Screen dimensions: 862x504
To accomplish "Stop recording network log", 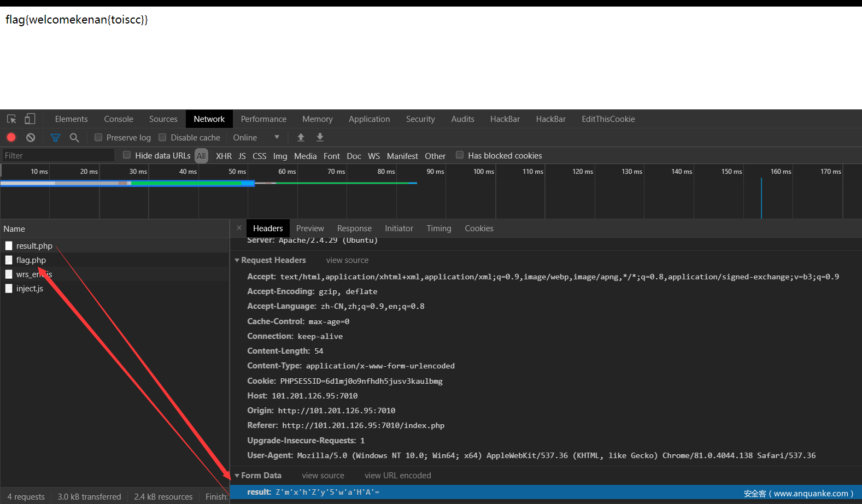I will 11,138.
